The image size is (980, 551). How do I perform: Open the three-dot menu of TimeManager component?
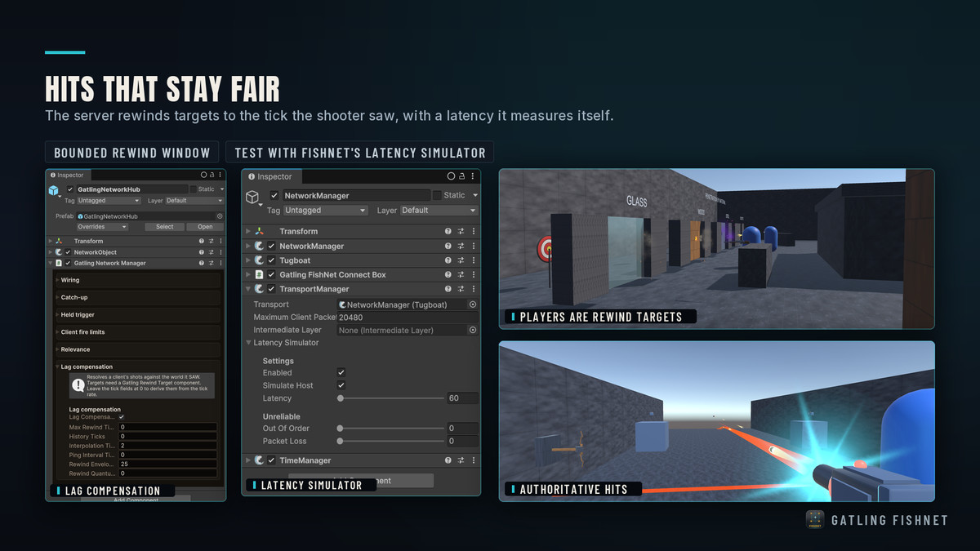(x=473, y=460)
